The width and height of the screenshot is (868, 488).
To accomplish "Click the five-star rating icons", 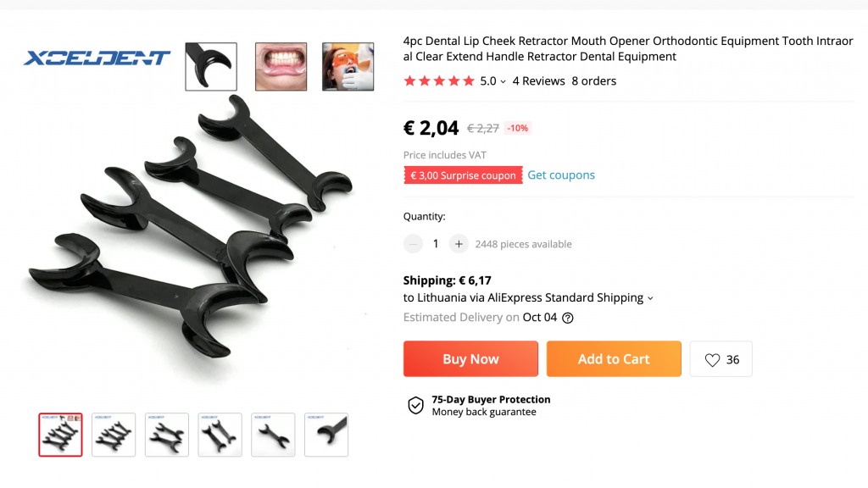I will coord(440,81).
